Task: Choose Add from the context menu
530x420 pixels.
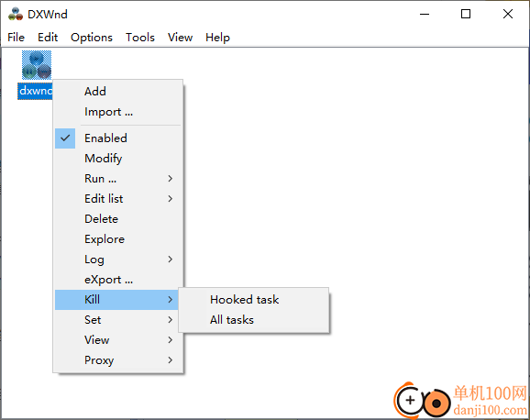Action: pos(118,92)
